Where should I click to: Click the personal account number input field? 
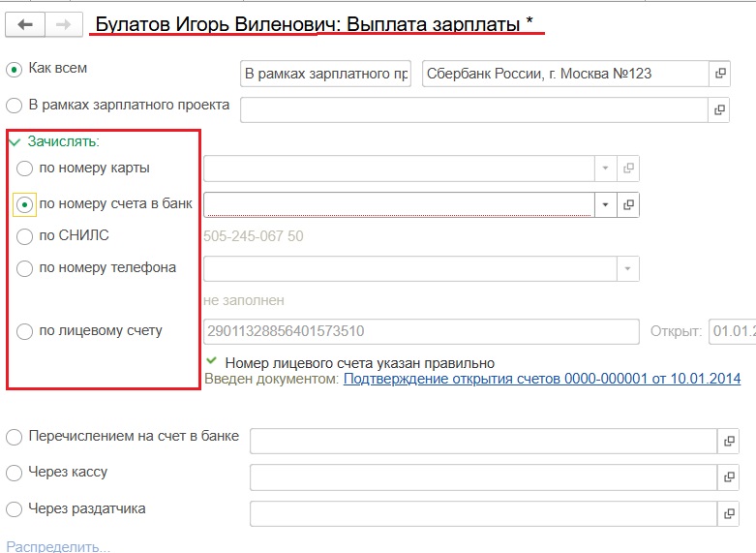[x=420, y=332]
